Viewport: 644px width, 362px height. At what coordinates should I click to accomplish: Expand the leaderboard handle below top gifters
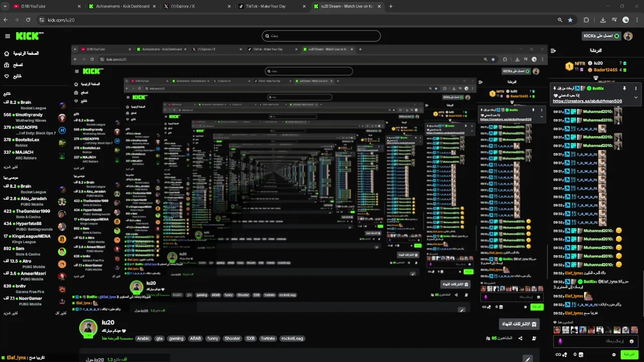pos(596,78)
